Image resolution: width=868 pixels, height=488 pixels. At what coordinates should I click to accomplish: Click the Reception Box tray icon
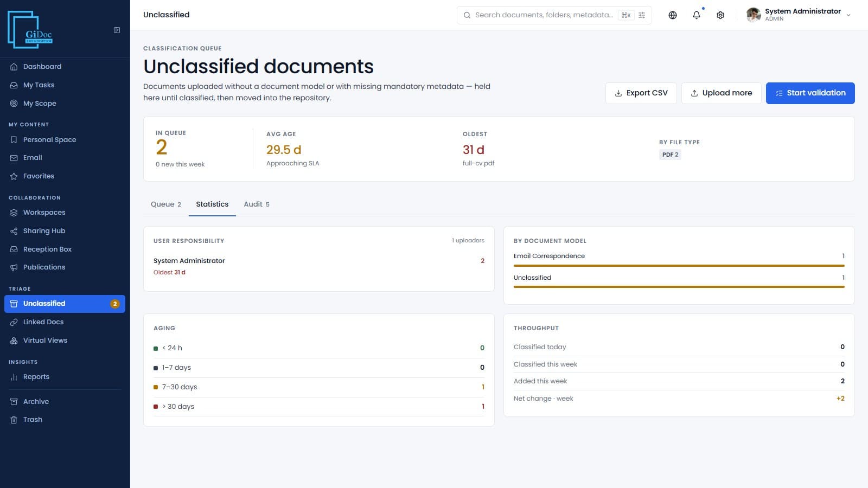(x=14, y=249)
